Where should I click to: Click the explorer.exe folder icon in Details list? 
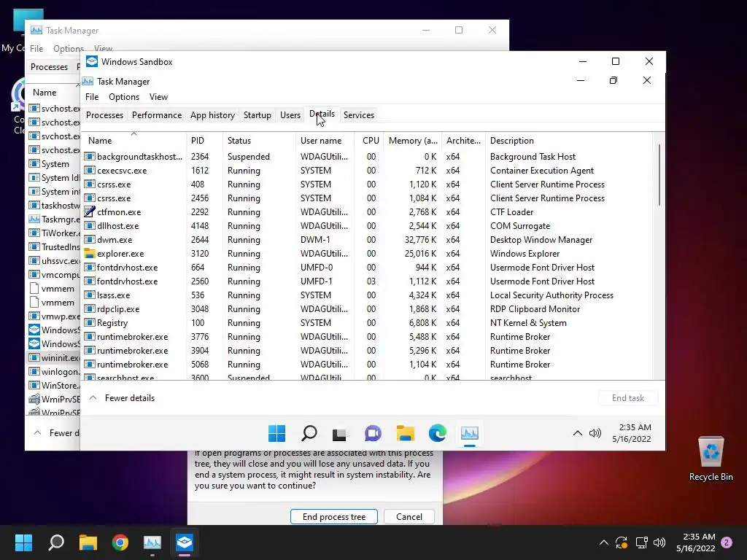point(90,253)
